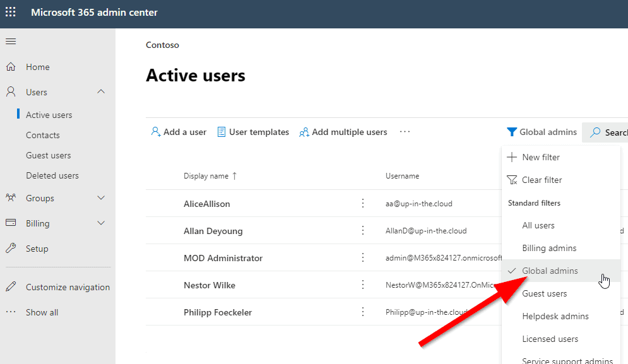Click User templates button

253,132
